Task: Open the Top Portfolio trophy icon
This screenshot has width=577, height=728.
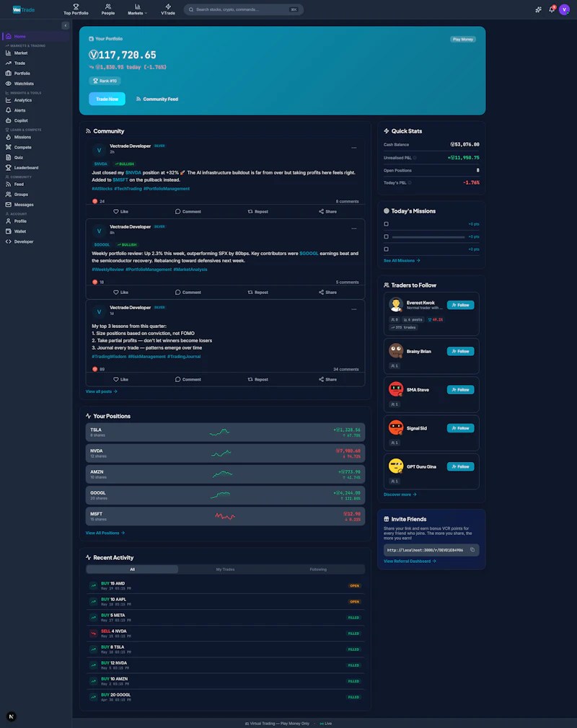Action: (76, 6)
